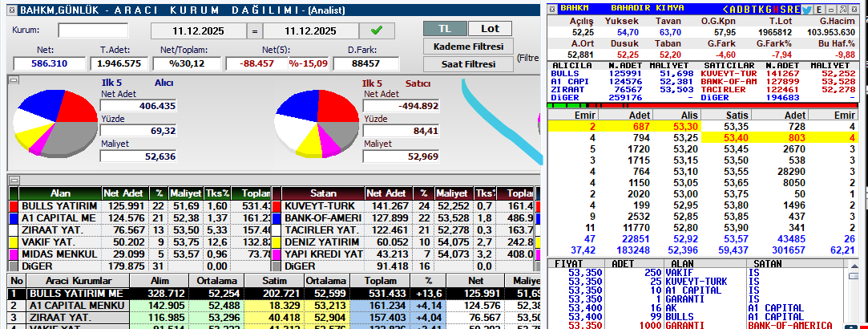Open the start date 11.12.2025 field
Viewport: 868px width, 329px height.
coord(198,31)
